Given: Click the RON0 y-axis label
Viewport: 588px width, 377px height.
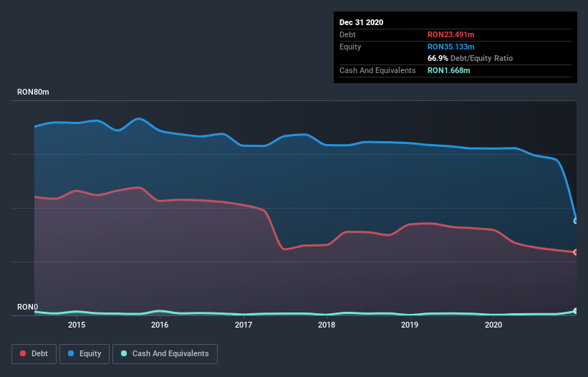Looking at the screenshot, I should click(x=27, y=307).
